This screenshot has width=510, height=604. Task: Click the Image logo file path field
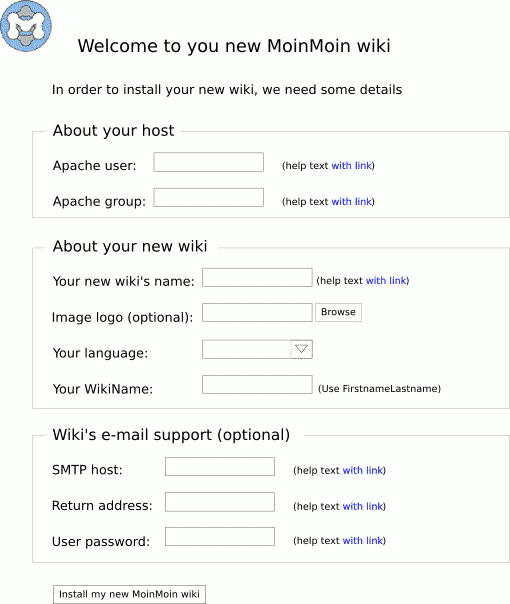point(257,312)
